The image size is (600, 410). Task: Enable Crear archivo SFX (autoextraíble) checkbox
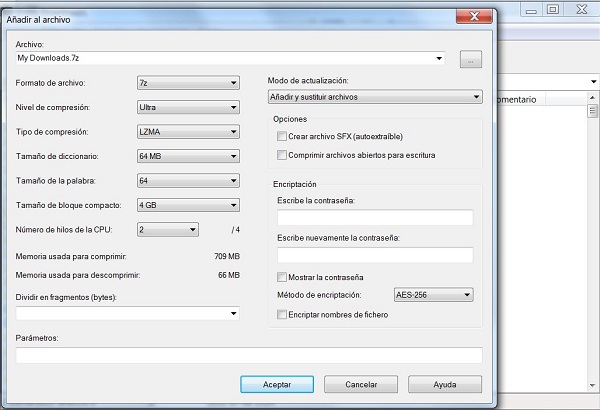point(281,136)
